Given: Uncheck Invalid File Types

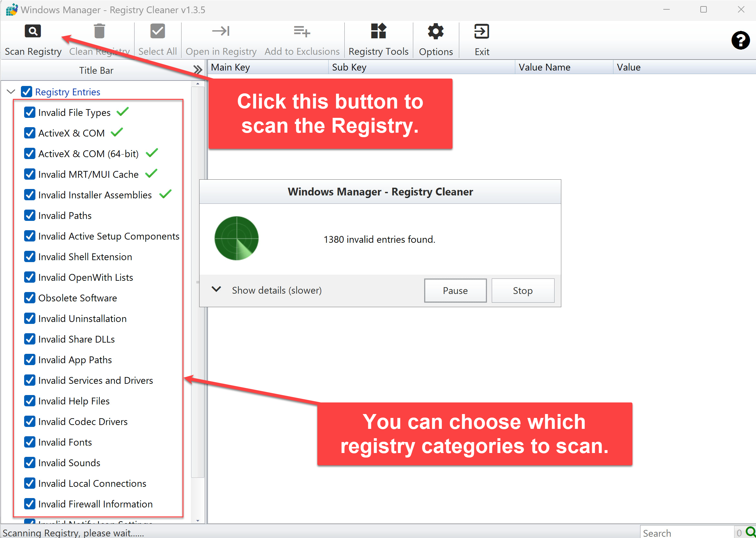Looking at the screenshot, I should click(x=30, y=112).
